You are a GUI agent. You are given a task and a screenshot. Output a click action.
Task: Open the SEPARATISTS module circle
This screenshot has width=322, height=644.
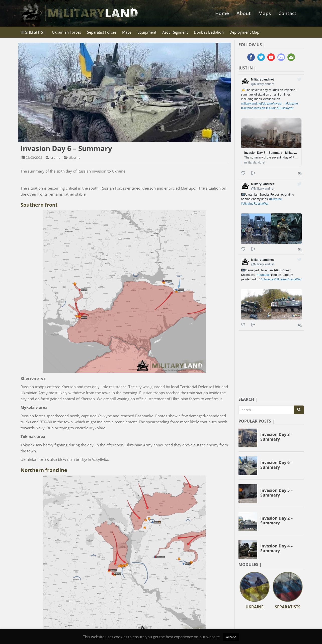click(x=288, y=587)
